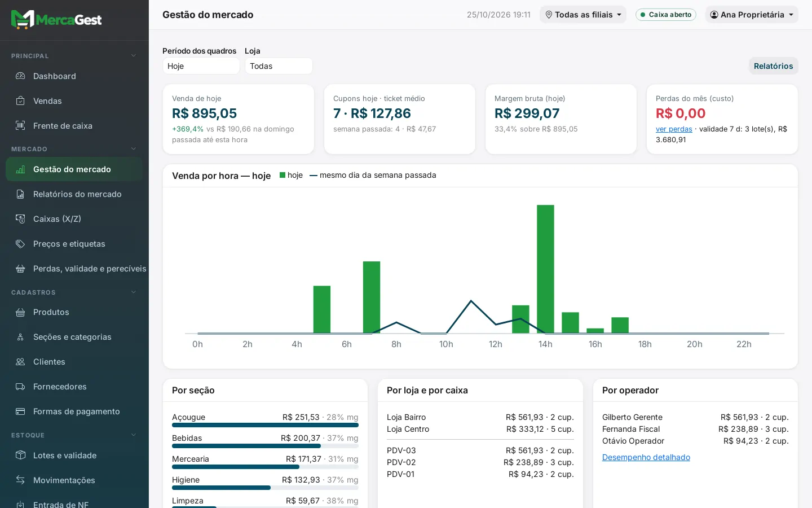Click the Lotes e validade box icon
Viewport: 812px width, 508px height.
point(20,456)
